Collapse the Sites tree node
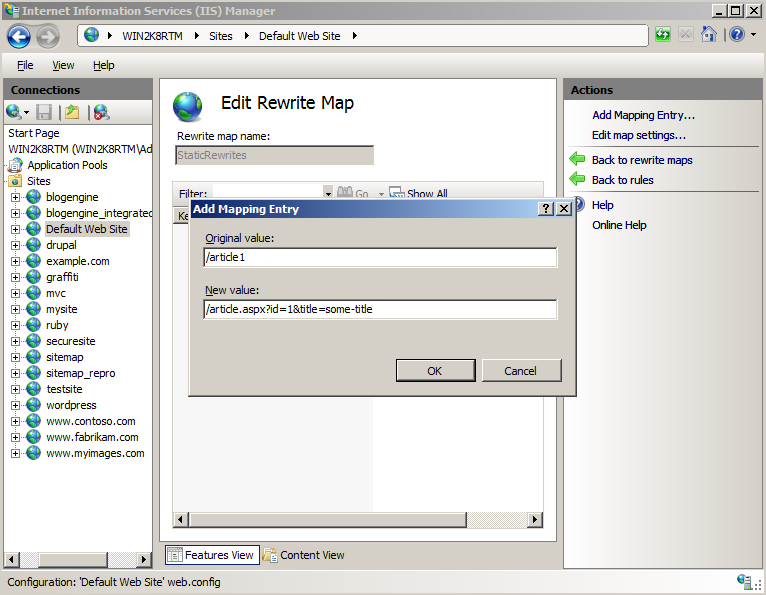Image resolution: width=766 pixels, height=595 pixels. coord(4,181)
